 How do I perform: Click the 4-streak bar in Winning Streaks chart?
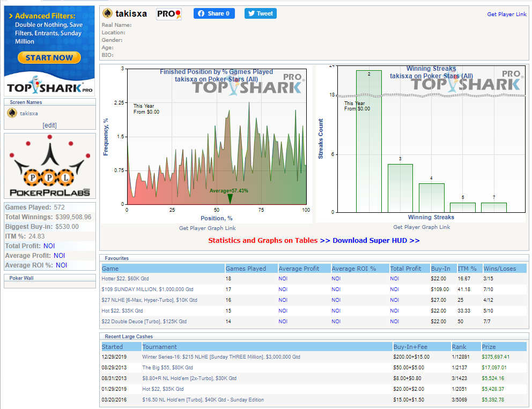click(x=432, y=198)
